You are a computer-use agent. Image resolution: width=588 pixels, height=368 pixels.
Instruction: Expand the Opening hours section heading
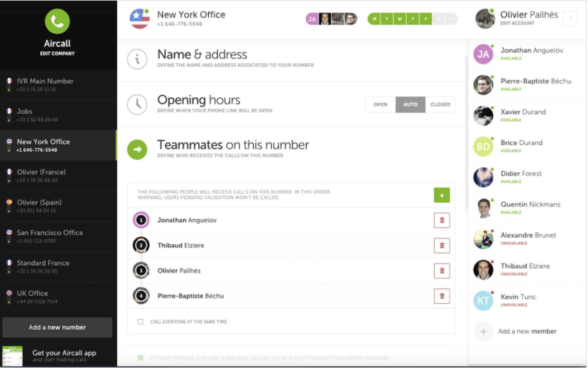[x=199, y=100]
